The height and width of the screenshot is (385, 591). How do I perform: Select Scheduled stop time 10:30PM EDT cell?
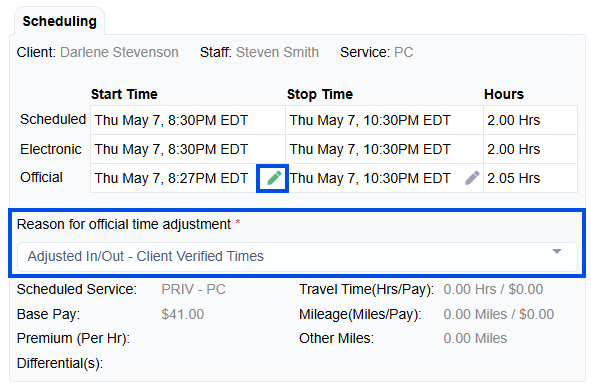384,120
